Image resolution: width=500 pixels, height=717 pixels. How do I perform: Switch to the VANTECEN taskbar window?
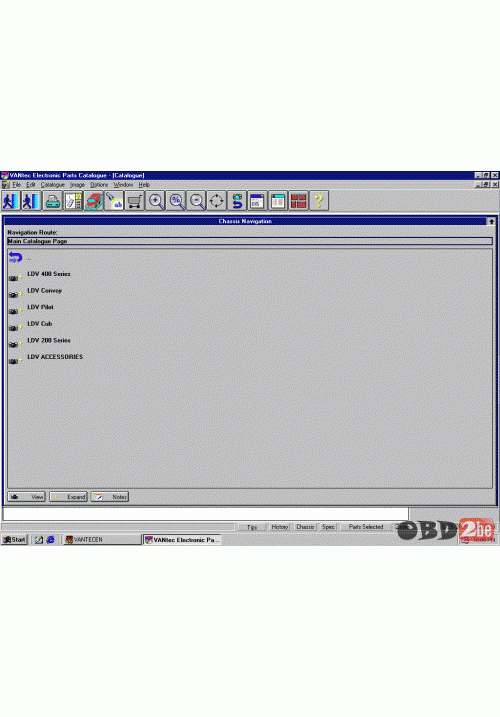click(102, 540)
